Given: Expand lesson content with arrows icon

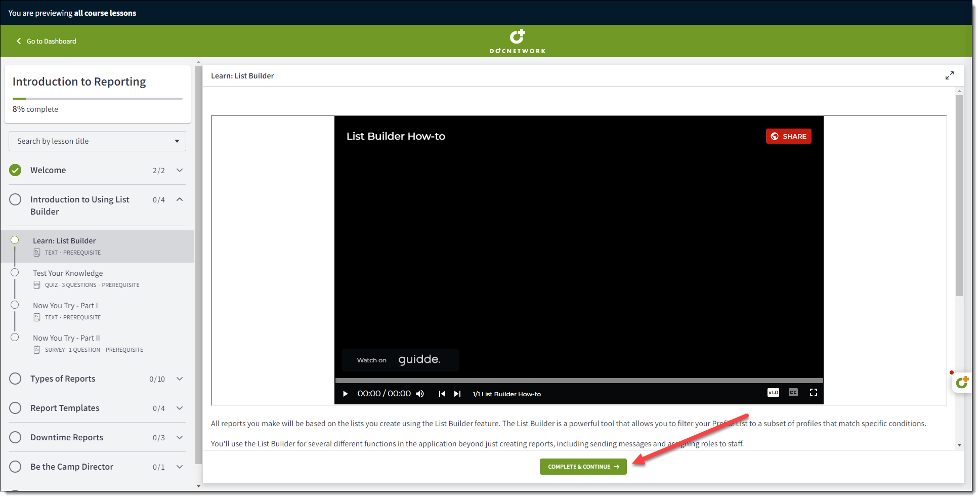Looking at the screenshot, I should (949, 75).
